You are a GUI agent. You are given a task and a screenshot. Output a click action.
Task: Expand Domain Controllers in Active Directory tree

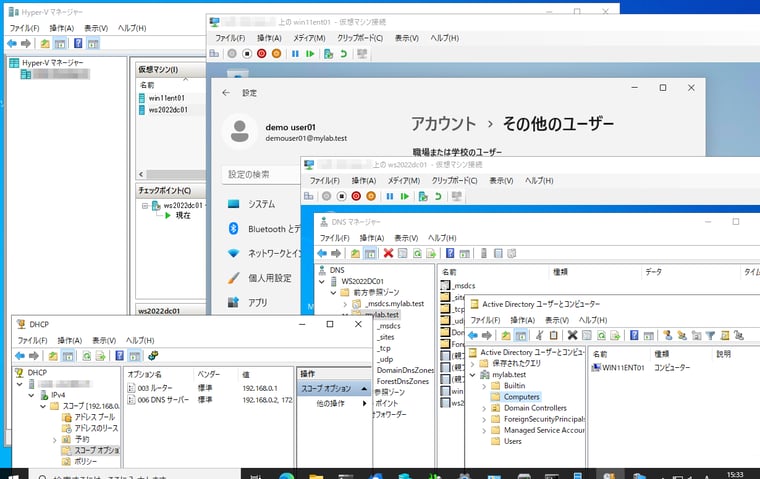[x=484, y=408]
